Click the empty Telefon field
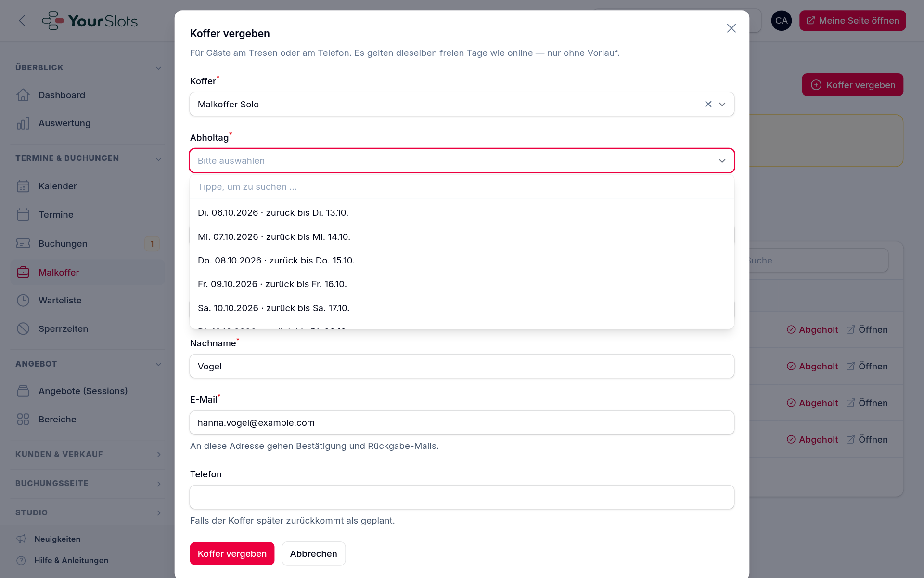The image size is (924, 578). pyautogui.click(x=462, y=497)
